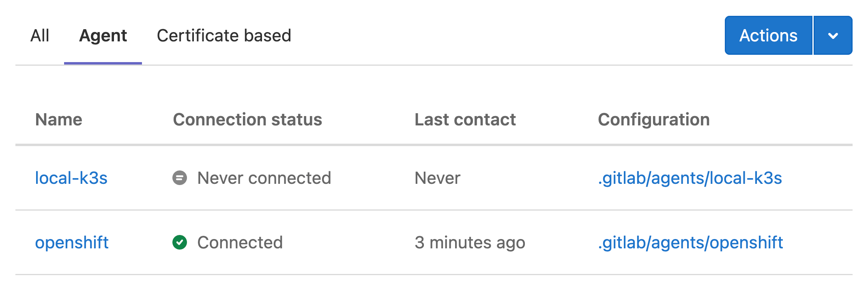868x293 pixels.
Task: Click the Last contact column header
Action: click(465, 120)
